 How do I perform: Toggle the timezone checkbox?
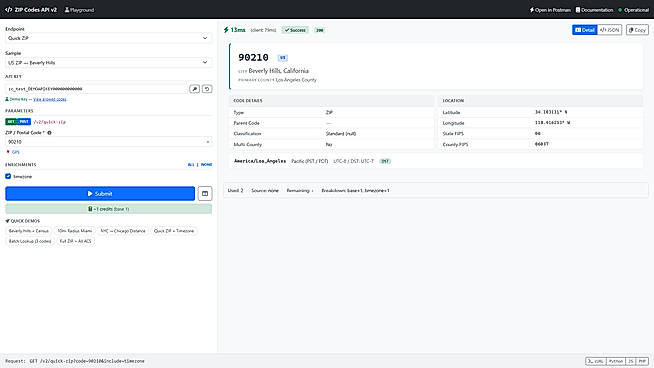click(x=8, y=176)
